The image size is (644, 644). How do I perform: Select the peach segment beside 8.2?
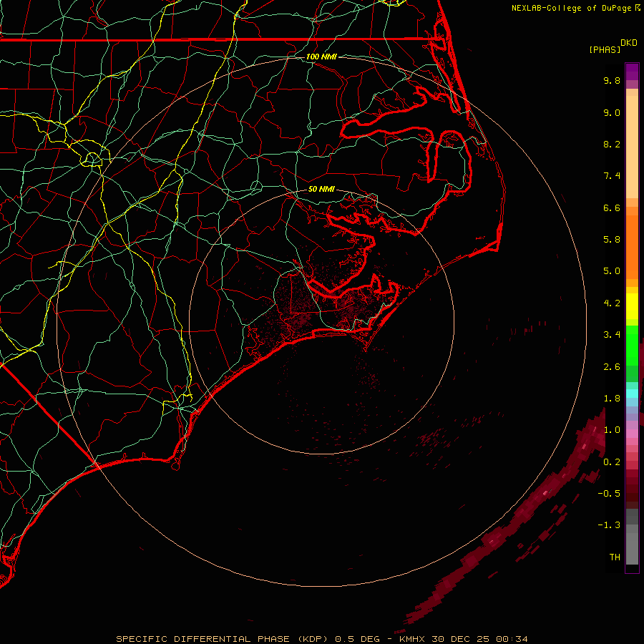632,147
